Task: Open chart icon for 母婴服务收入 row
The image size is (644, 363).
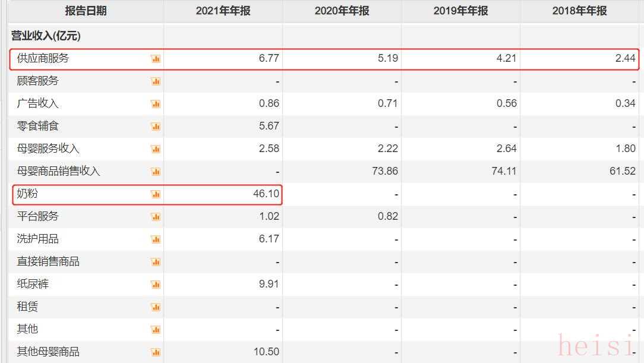Action: (156, 149)
